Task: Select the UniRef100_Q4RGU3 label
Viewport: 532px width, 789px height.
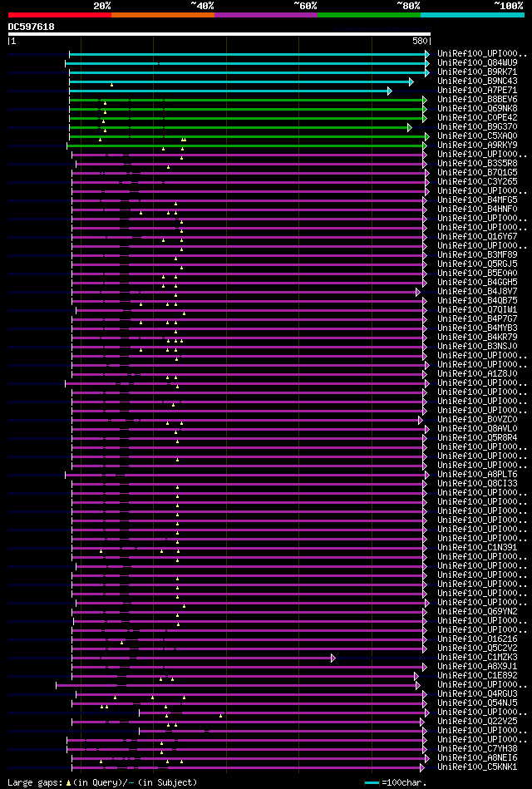Action: click(477, 694)
